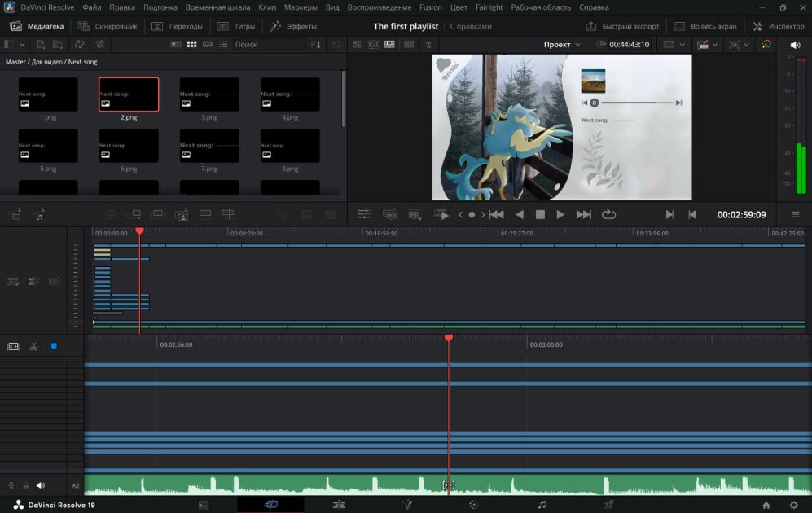Image resolution: width=812 pixels, height=513 pixels.
Task: Jump to the timeline start
Action: coord(496,214)
